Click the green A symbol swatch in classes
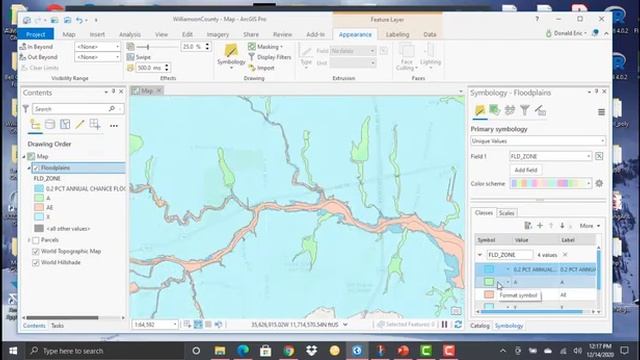The height and width of the screenshot is (360, 640). pos(489,282)
